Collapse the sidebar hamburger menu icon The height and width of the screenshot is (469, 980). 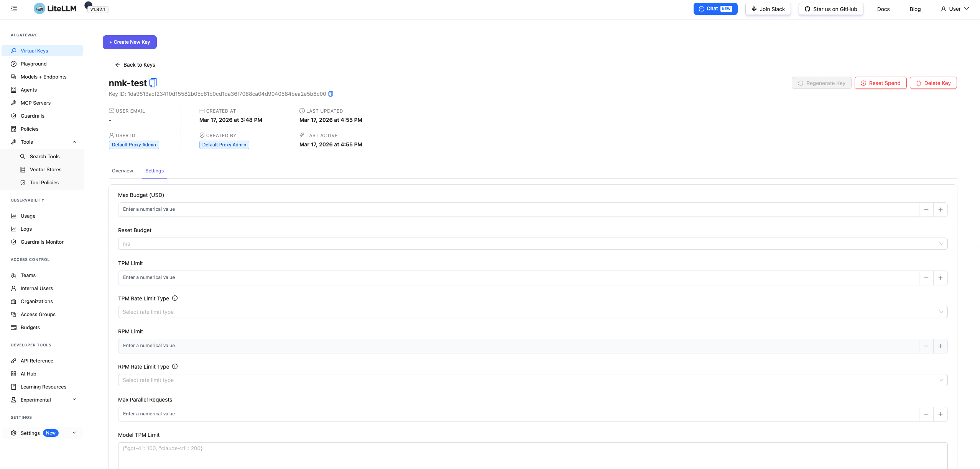14,8
